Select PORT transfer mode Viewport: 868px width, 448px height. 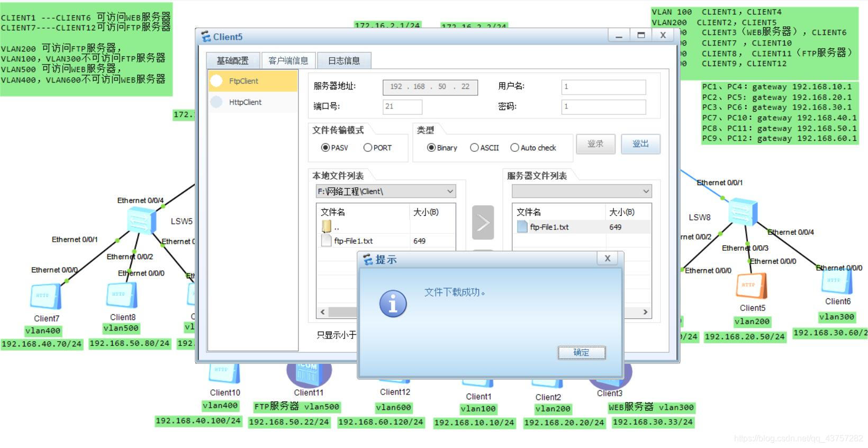[378, 148]
